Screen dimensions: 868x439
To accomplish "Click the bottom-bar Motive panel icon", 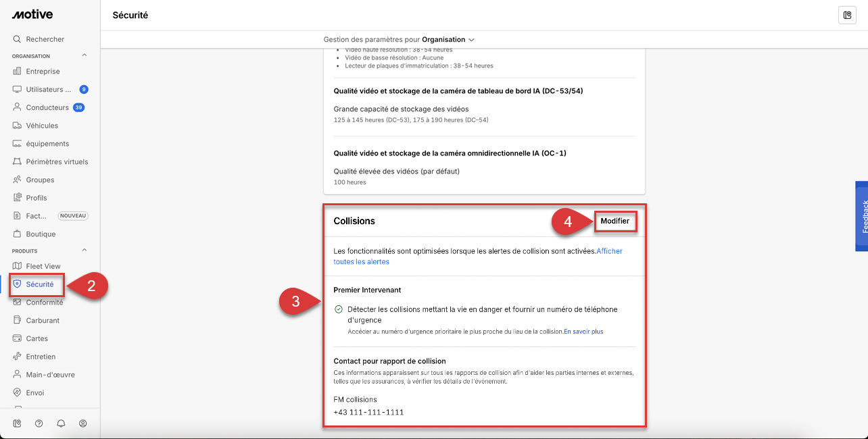I will point(18,423).
